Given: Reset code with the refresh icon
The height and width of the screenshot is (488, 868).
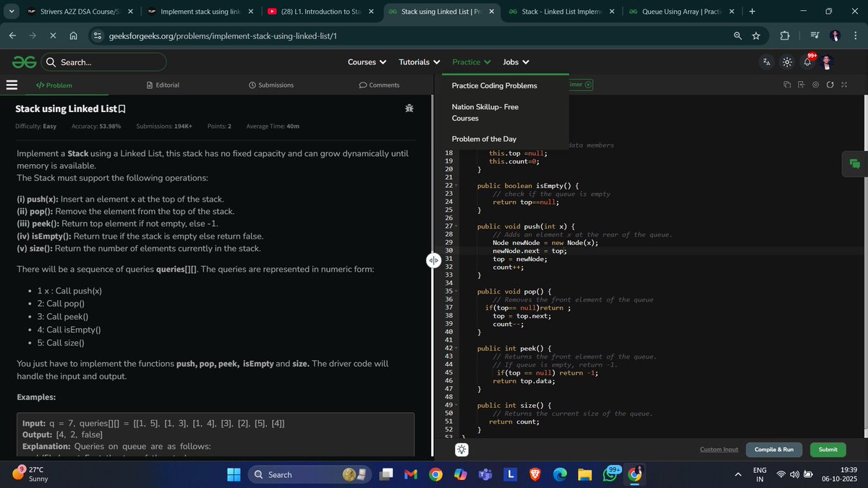Looking at the screenshot, I should pyautogui.click(x=830, y=85).
